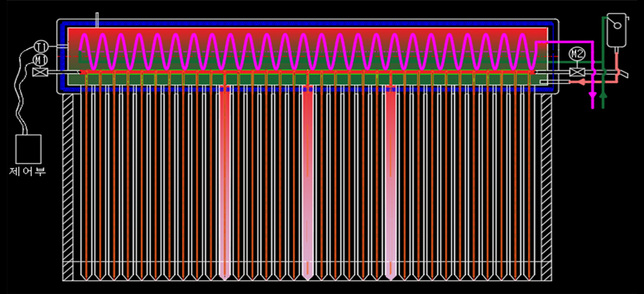The height and width of the screenshot is (294, 644).
Task: Select the left hatched support wall
Action: [x=68, y=187]
